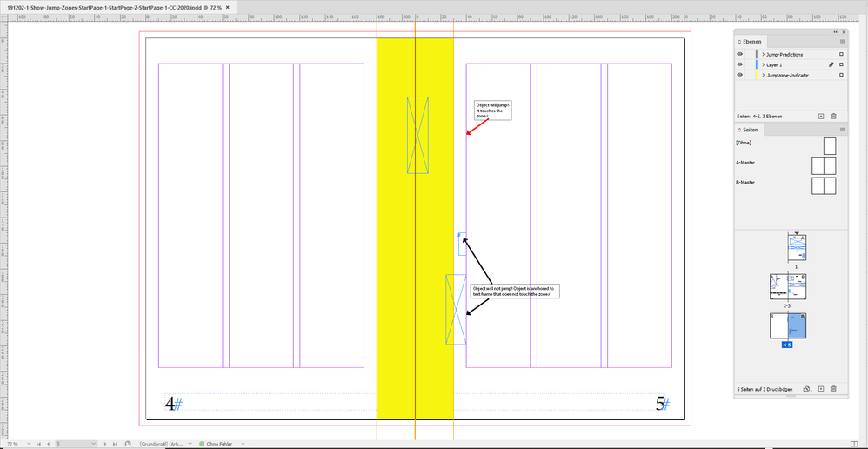
Task: Click Layer 1 pen target icon
Action: 831,64
